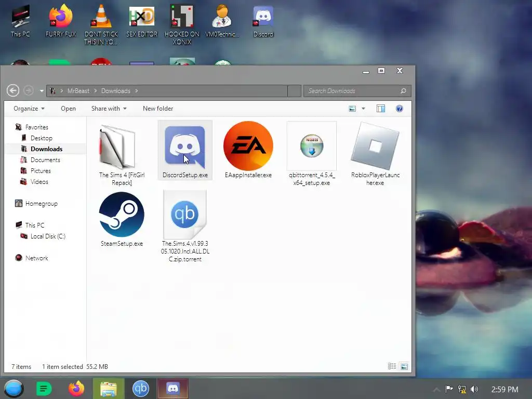
Task: Toggle the preview pane button
Action: click(x=381, y=109)
